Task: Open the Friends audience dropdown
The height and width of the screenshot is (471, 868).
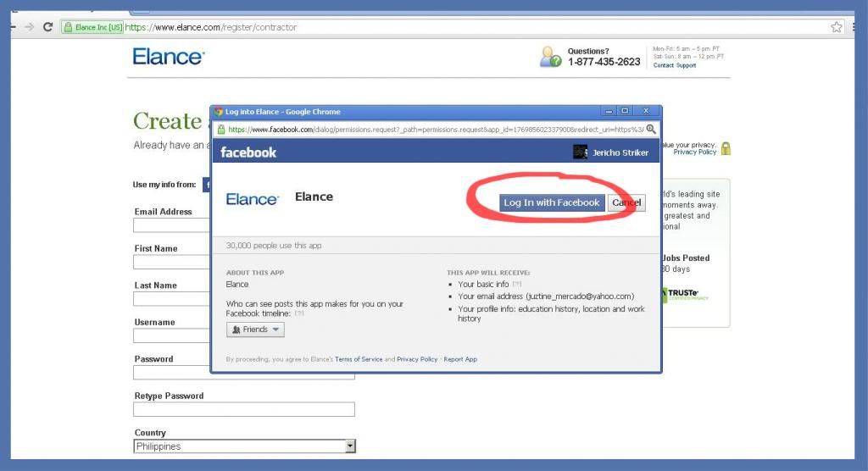Action: coord(255,330)
